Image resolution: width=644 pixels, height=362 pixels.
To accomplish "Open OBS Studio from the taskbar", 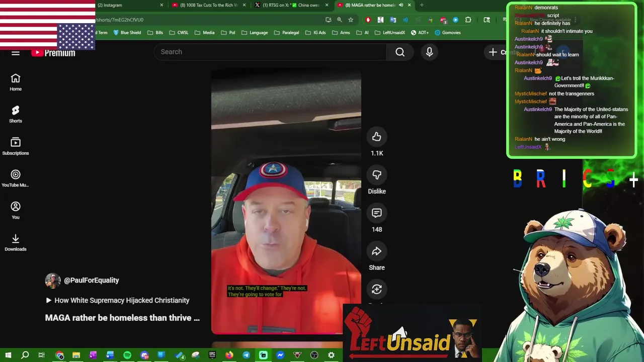I will point(314,355).
